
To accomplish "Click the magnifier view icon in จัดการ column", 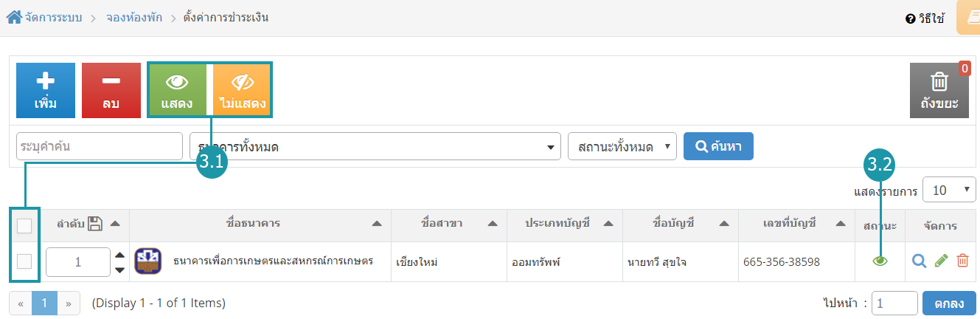I will (x=919, y=261).
